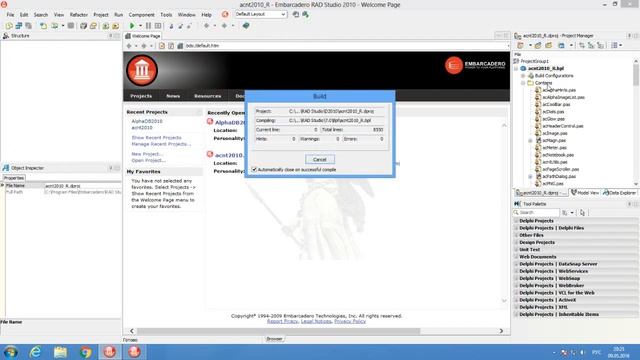640x360 pixels.
Task: Open the Refactor menu
Action: (x=79, y=15)
